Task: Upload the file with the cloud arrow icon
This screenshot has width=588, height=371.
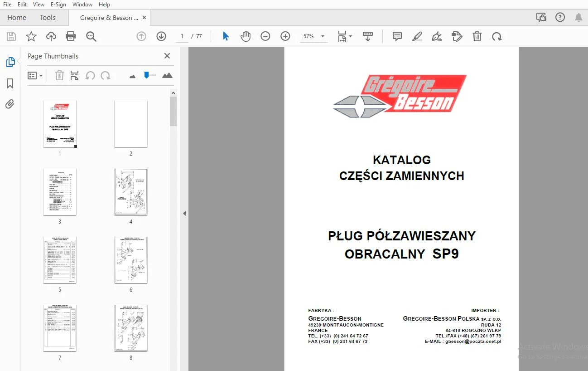Action: click(51, 36)
